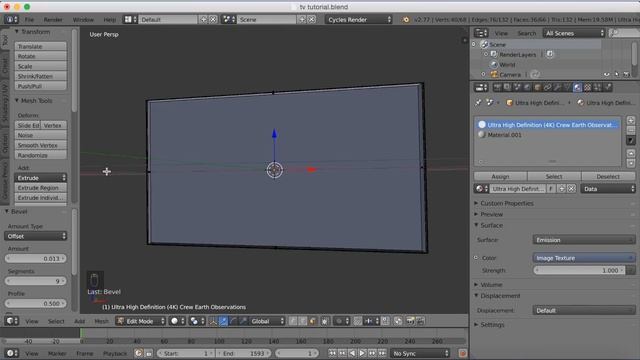Open the Global orientation dropdown
Image resolution: width=640 pixels, height=360 pixels.
pos(267,321)
